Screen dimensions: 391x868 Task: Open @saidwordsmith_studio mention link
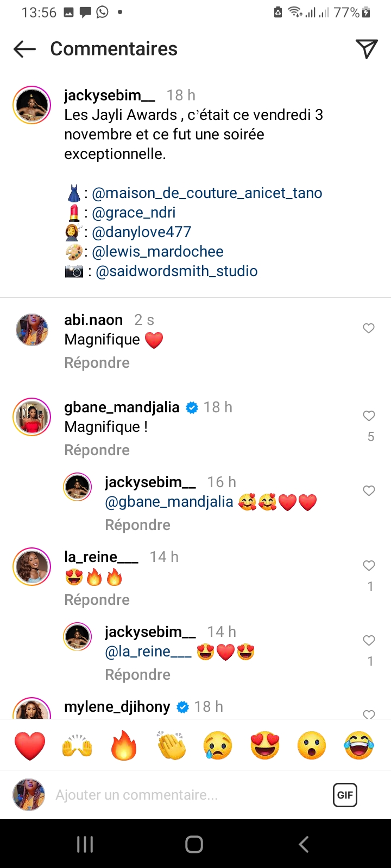click(x=176, y=271)
